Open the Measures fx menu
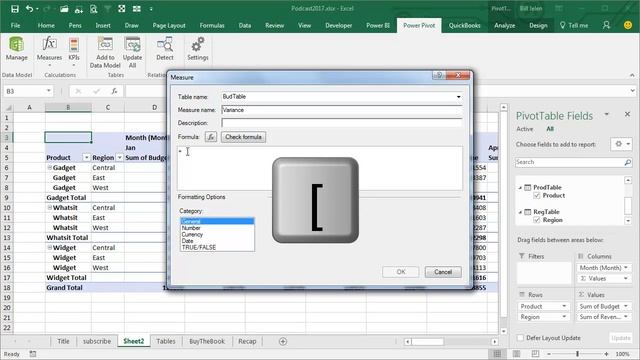Viewport: 640px width, 360px height. coord(49,51)
